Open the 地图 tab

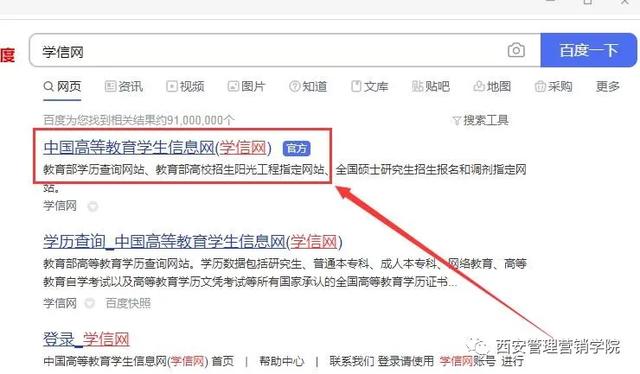click(492, 87)
